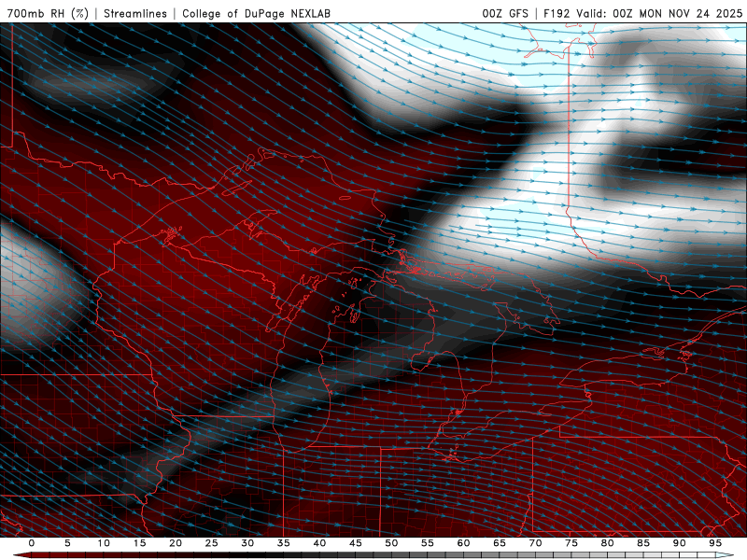Click the '10' label on the colorbar
747x560 pixels.
(x=104, y=543)
